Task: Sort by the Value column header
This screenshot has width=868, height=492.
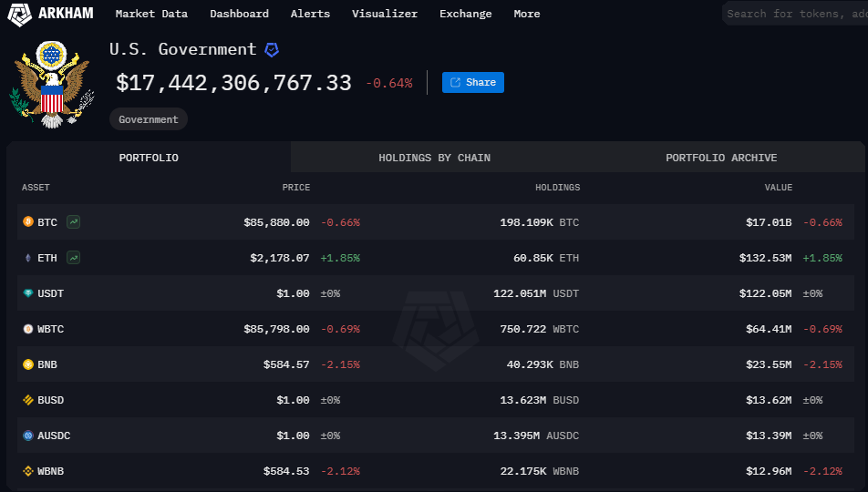Action: pyautogui.click(x=778, y=188)
